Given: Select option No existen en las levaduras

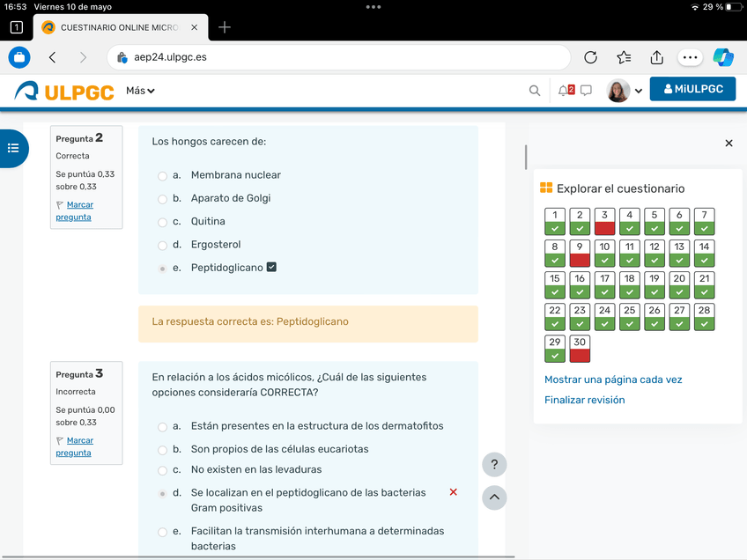Looking at the screenshot, I should click(x=162, y=470).
